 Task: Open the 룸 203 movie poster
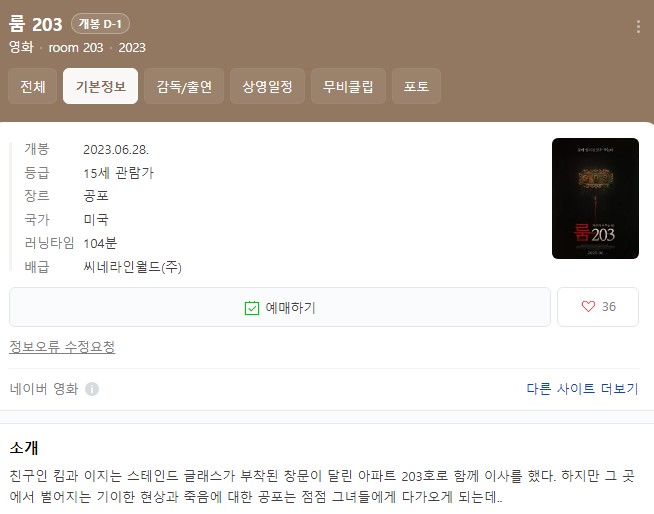click(x=595, y=199)
